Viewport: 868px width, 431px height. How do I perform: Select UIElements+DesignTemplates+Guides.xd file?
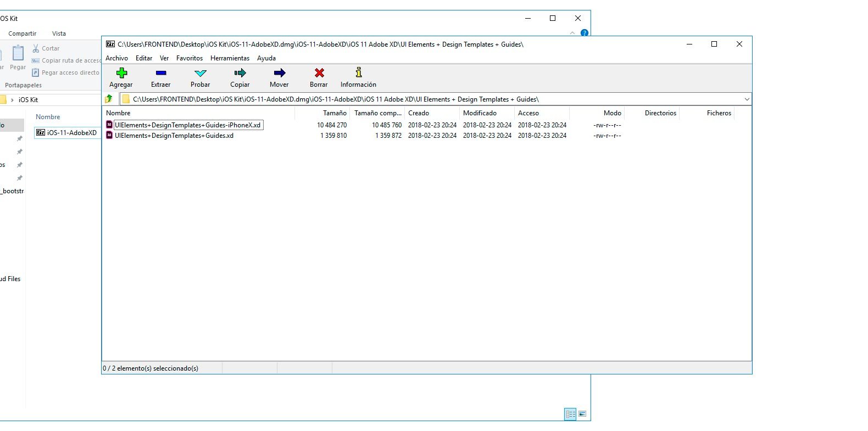tap(174, 136)
